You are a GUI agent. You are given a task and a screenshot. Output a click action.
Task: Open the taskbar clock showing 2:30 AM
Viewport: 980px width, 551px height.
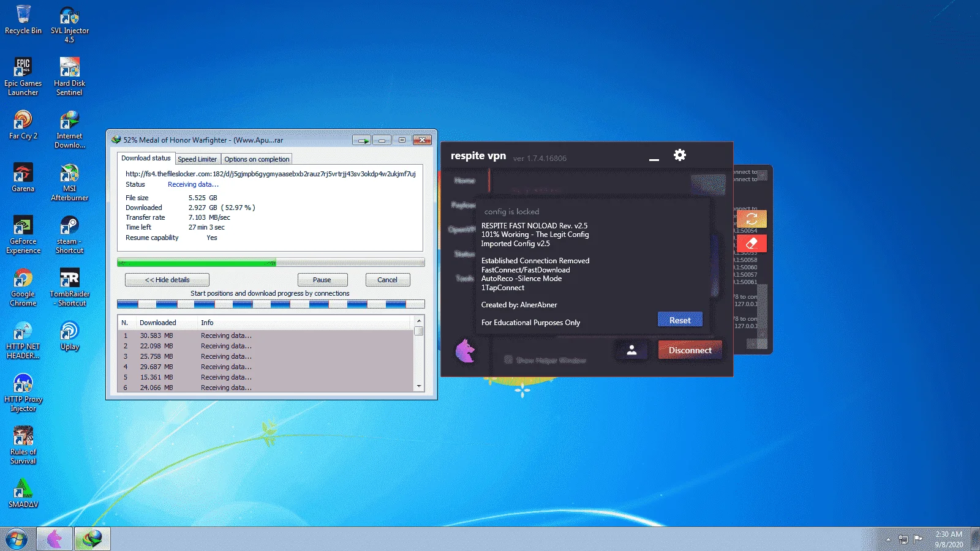coord(949,539)
